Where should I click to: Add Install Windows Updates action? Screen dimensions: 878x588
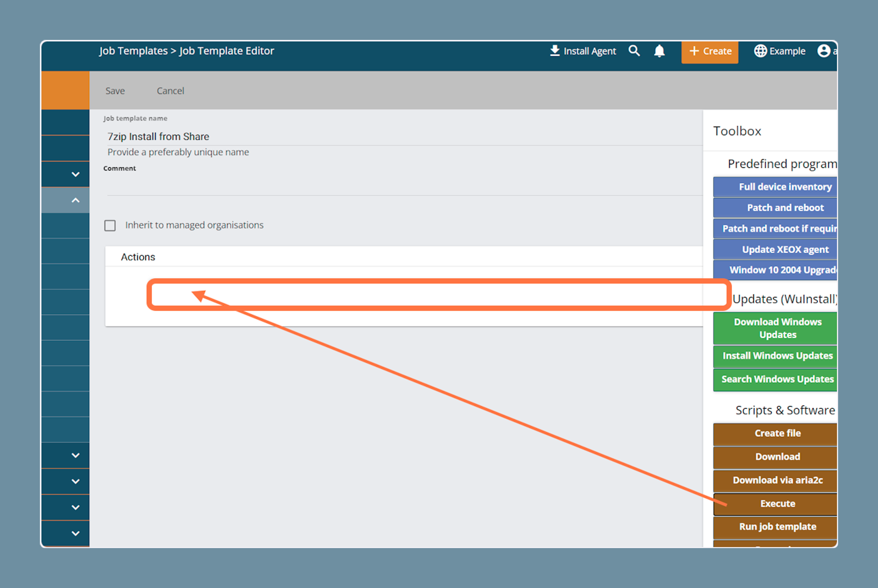[775, 356]
